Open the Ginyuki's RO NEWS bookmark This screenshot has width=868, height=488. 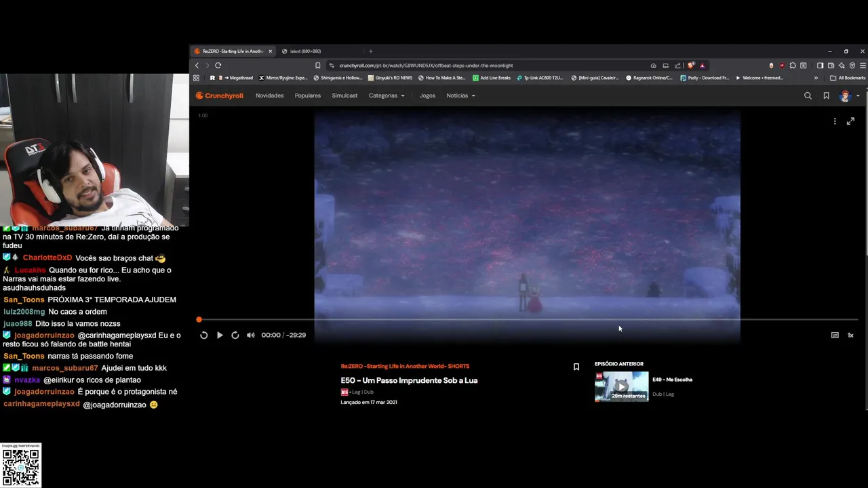coord(390,78)
